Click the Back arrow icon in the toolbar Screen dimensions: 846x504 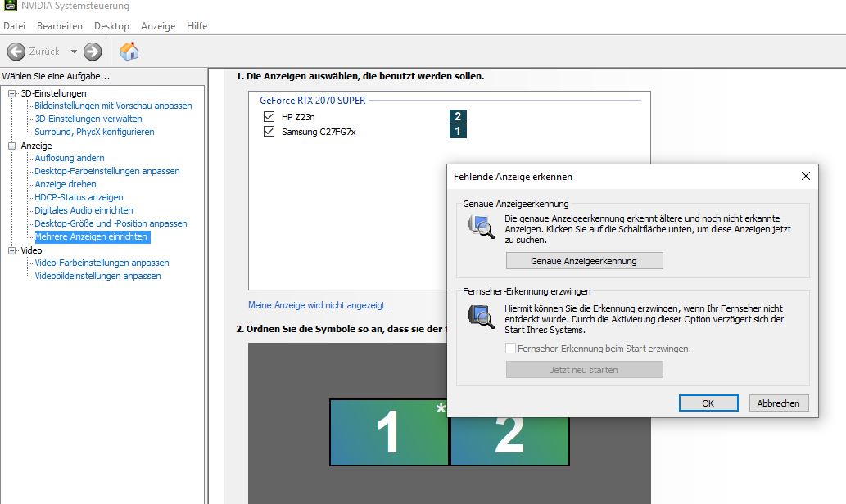click(16, 52)
